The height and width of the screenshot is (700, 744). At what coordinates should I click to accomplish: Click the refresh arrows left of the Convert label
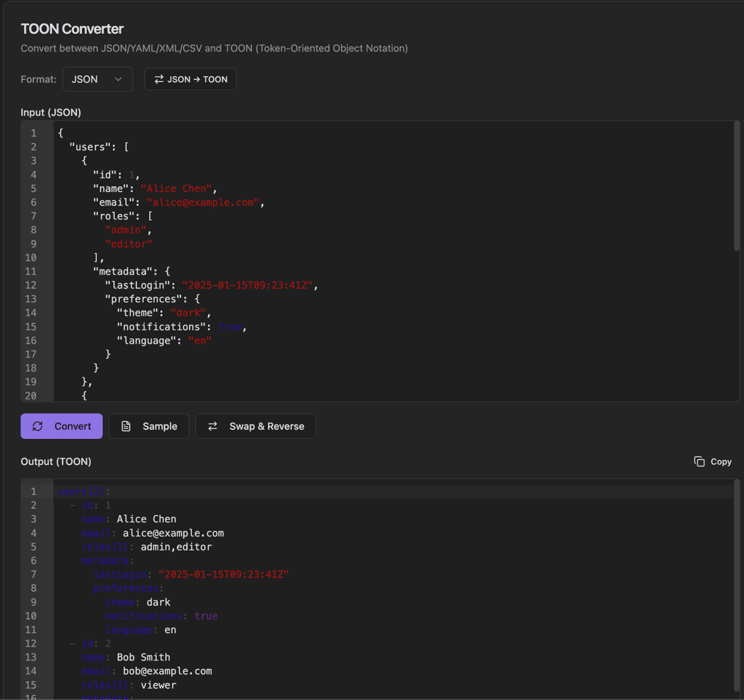click(37, 426)
